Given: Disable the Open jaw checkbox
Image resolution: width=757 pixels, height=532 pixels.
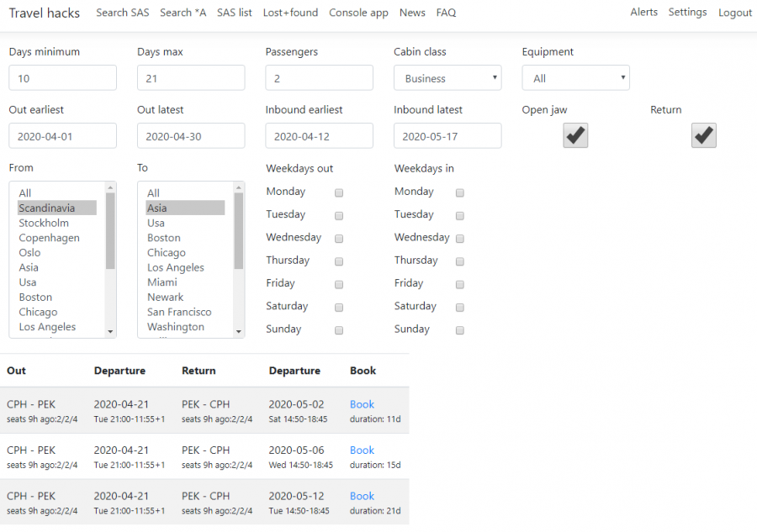Looking at the screenshot, I should click(x=574, y=134).
